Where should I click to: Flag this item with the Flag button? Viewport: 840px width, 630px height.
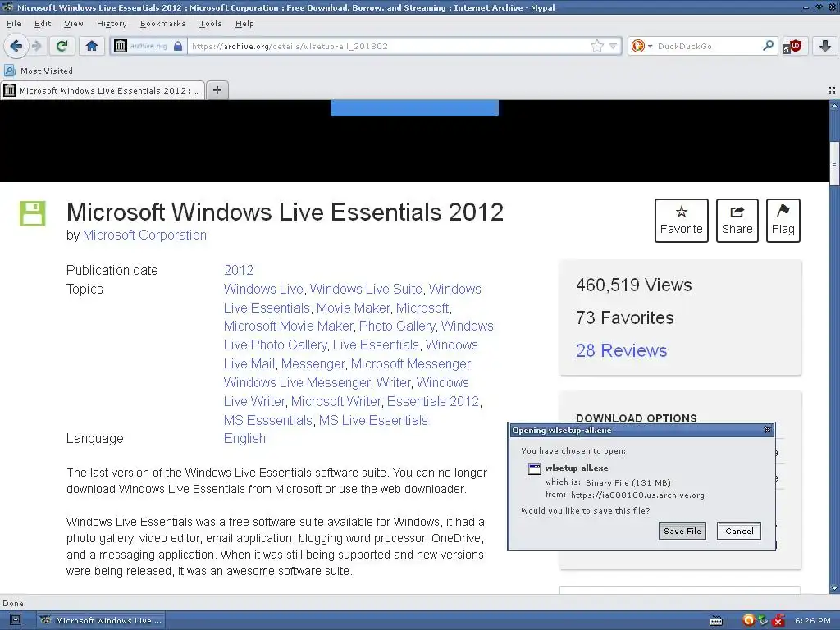pos(783,221)
